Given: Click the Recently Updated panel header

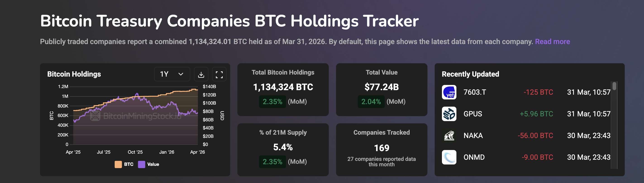Looking at the screenshot, I should tap(470, 74).
